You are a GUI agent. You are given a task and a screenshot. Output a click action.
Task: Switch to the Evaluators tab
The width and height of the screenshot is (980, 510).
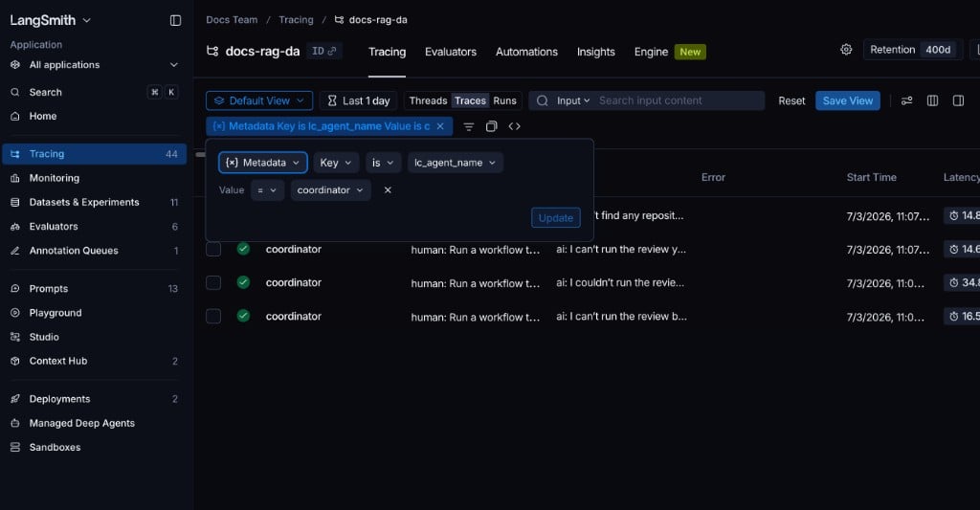click(451, 52)
